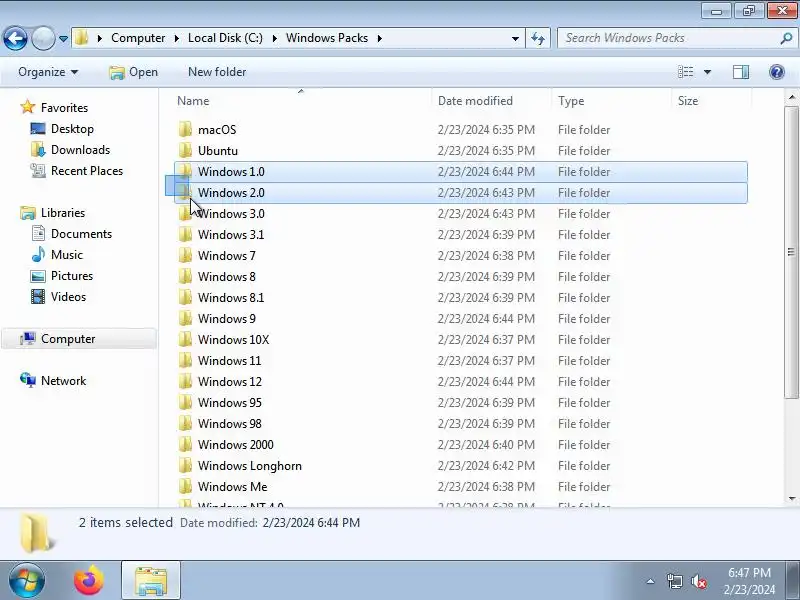Open the address bar history dropdown
Screen dimensions: 800x600
[515, 38]
